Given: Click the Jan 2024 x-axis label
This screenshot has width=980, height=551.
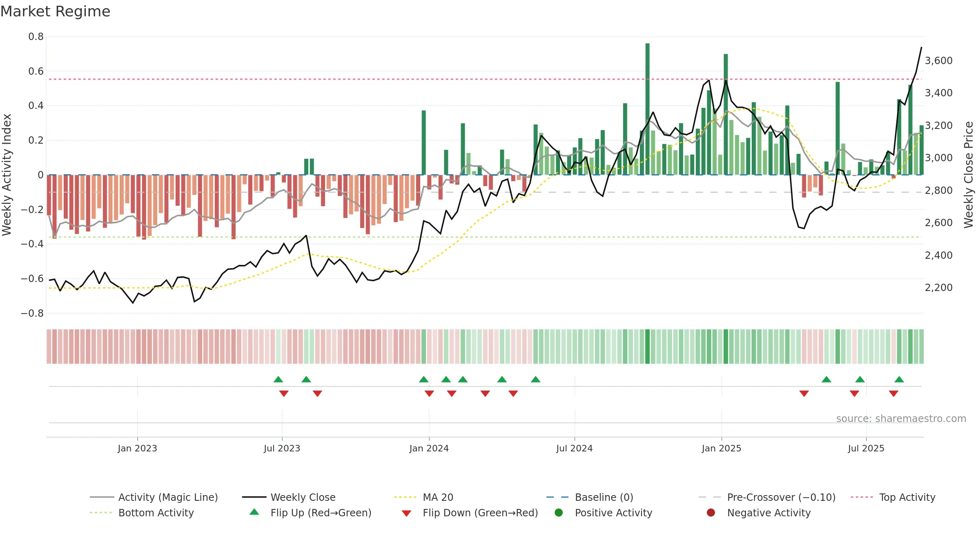Looking at the screenshot, I should pyautogui.click(x=429, y=448).
